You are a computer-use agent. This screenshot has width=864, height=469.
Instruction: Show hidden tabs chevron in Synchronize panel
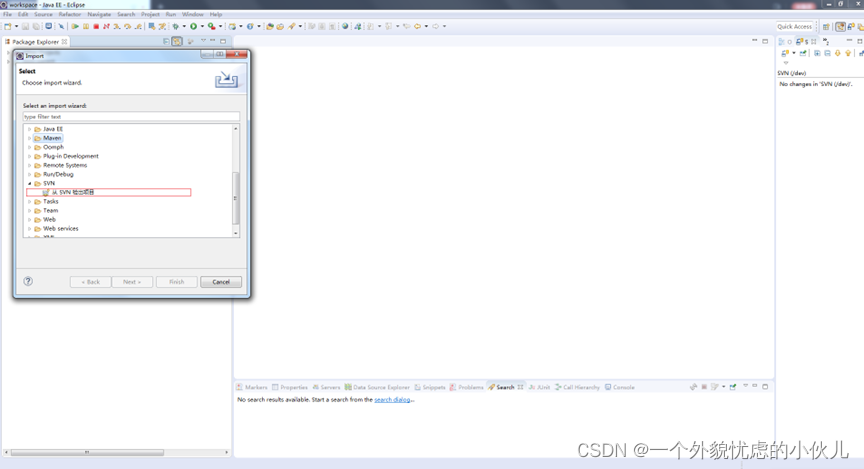coord(825,41)
